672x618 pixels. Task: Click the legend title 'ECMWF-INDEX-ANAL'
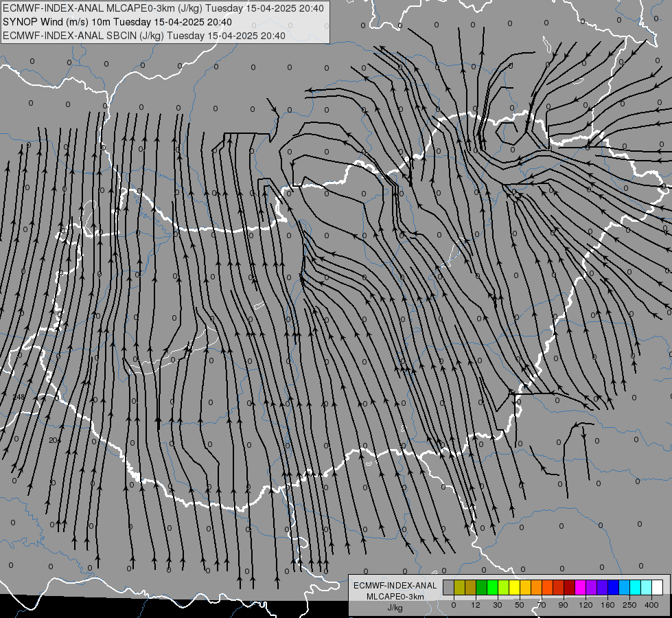tap(395, 586)
